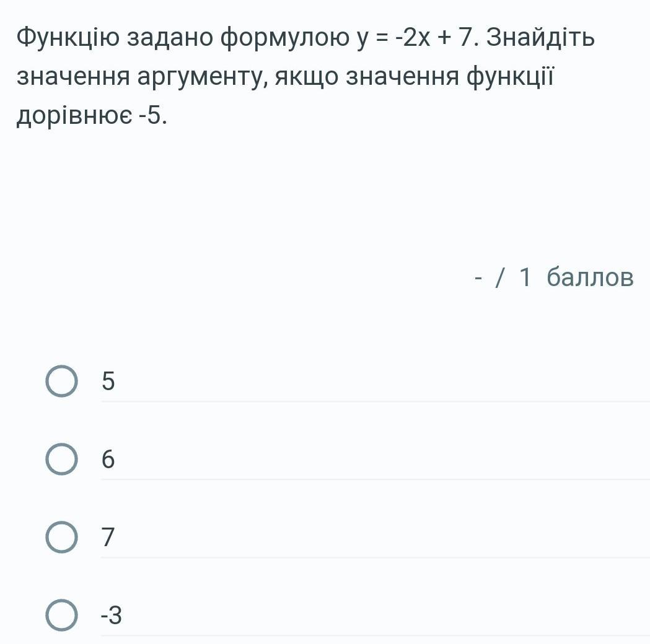Click the slash in the score indicator
The image size is (650, 644).
[x=499, y=277]
